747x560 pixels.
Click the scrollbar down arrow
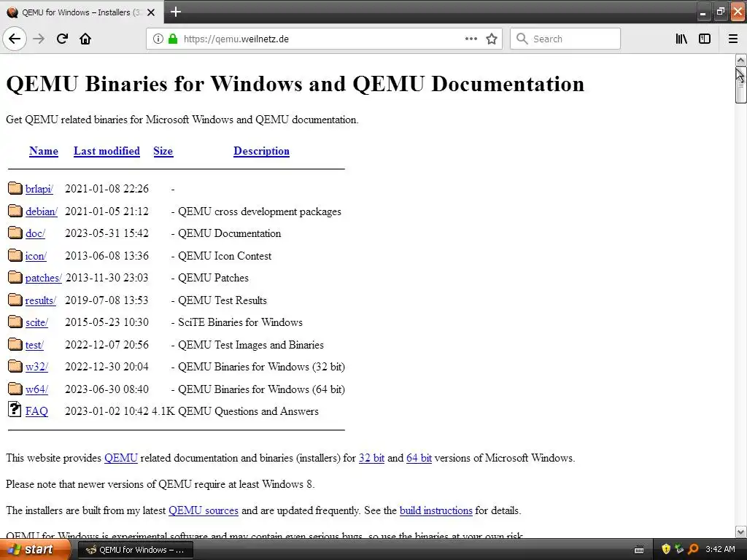coord(740,532)
